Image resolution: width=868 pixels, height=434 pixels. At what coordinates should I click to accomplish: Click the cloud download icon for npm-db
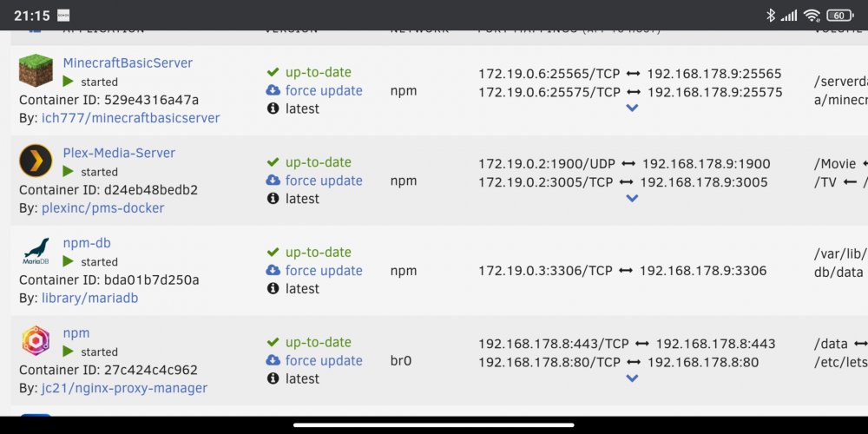point(273,270)
